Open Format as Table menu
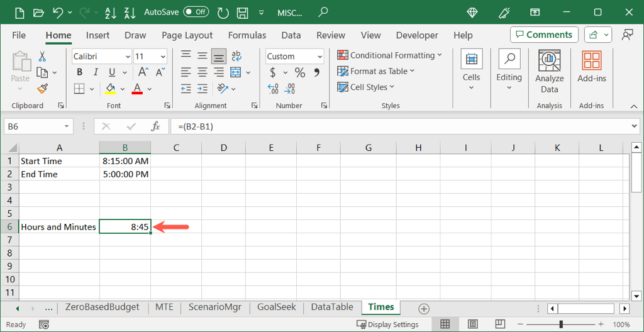The width and height of the screenshot is (644, 332). 376,71
